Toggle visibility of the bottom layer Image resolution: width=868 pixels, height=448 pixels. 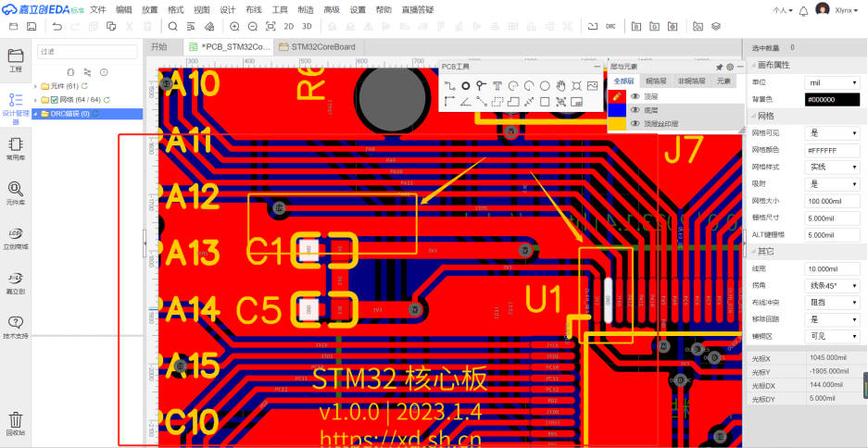tap(635, 109)
